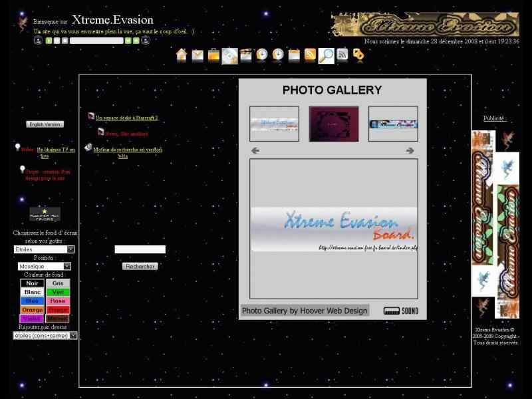
Task: Choose the Orange background color swatch
Action: point(32,310)
